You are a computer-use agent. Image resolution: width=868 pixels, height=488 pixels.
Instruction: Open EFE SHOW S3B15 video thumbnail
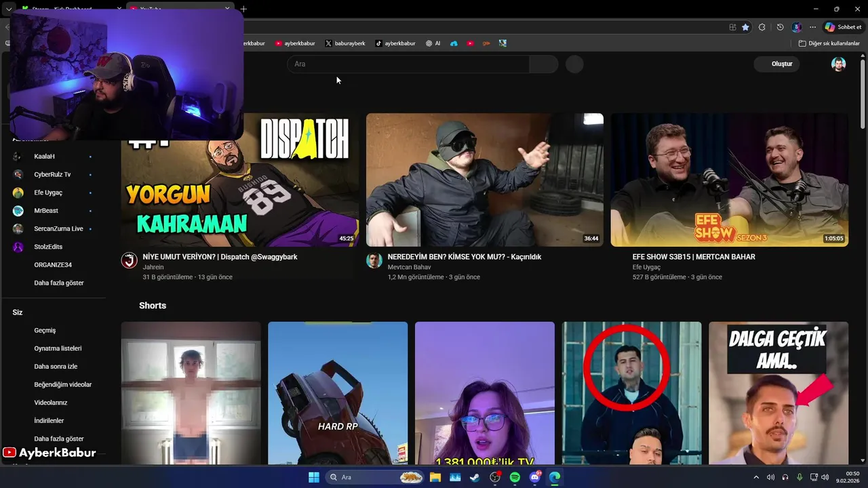coord(729,180)
